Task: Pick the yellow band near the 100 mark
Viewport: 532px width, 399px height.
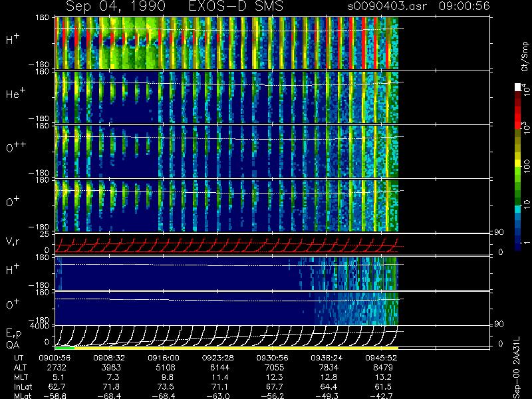Action: tap(518, 164)
